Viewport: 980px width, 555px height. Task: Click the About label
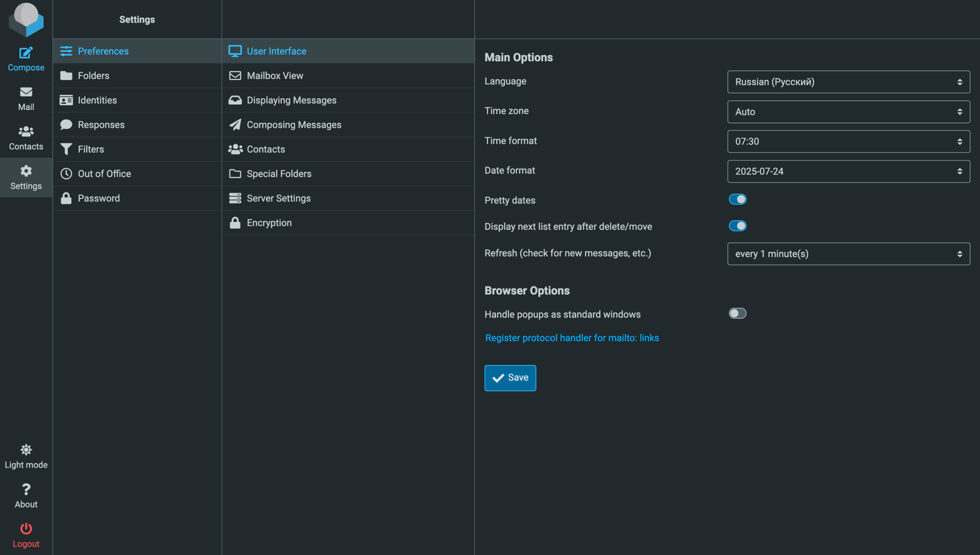click(26, 504)
